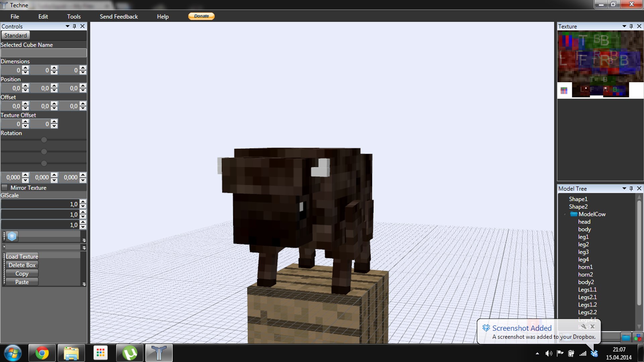Close the Texture panel
Screen dimensions: 644x362
pyautogui.click(x=639, y=26)
